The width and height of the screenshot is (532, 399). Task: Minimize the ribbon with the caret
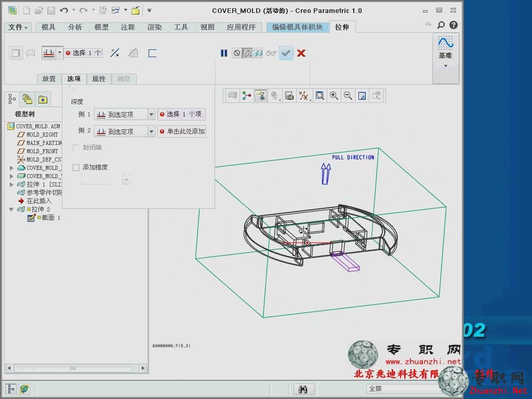[428, 24]
